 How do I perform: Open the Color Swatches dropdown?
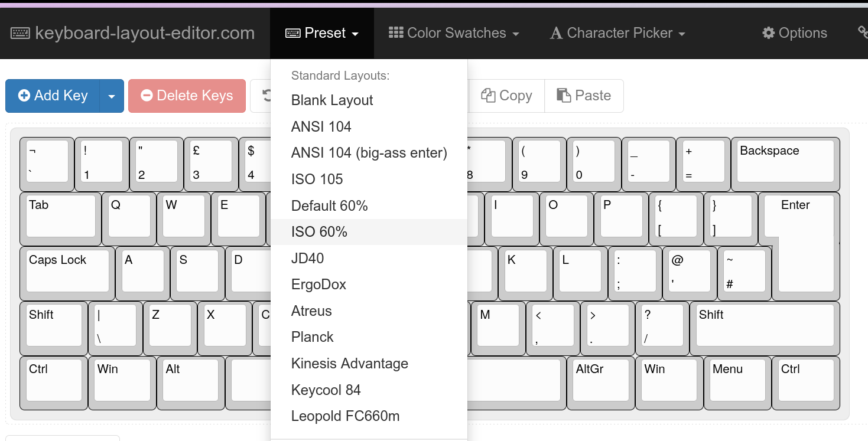click(x=454, y=33)
